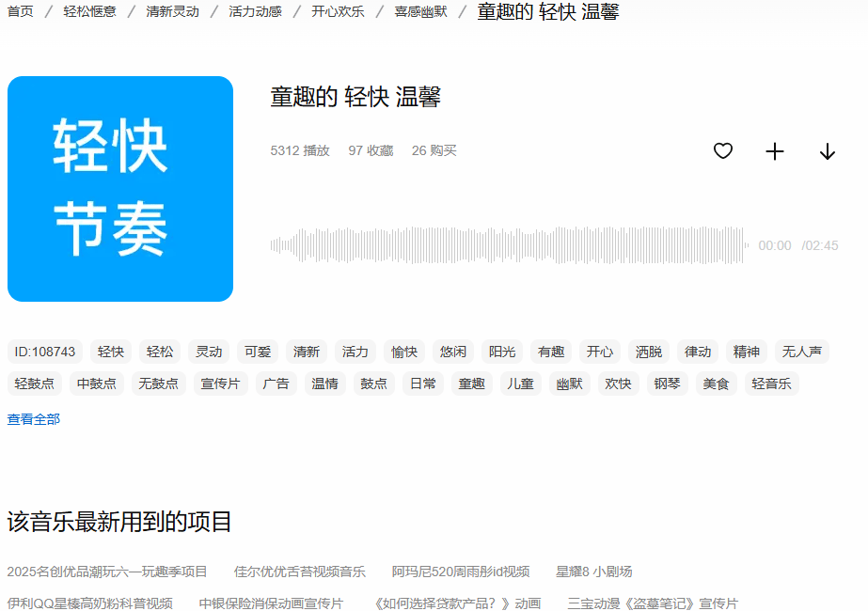Select the 轻松 tag
The height and width of the screenshot is (611, 868).
[x=160, y=352]
